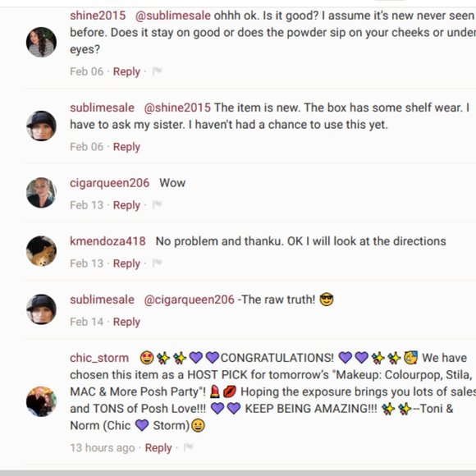Open the shine2015 username link

[x=98, y=16]
